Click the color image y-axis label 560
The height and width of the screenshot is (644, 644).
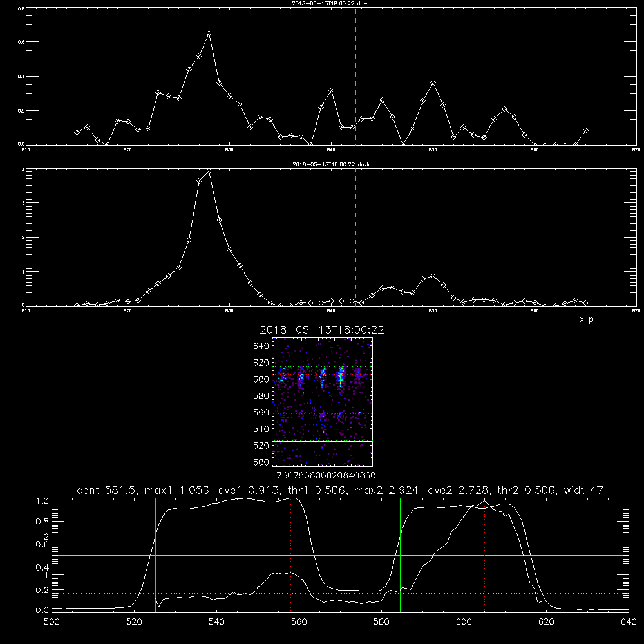point(261,412)
